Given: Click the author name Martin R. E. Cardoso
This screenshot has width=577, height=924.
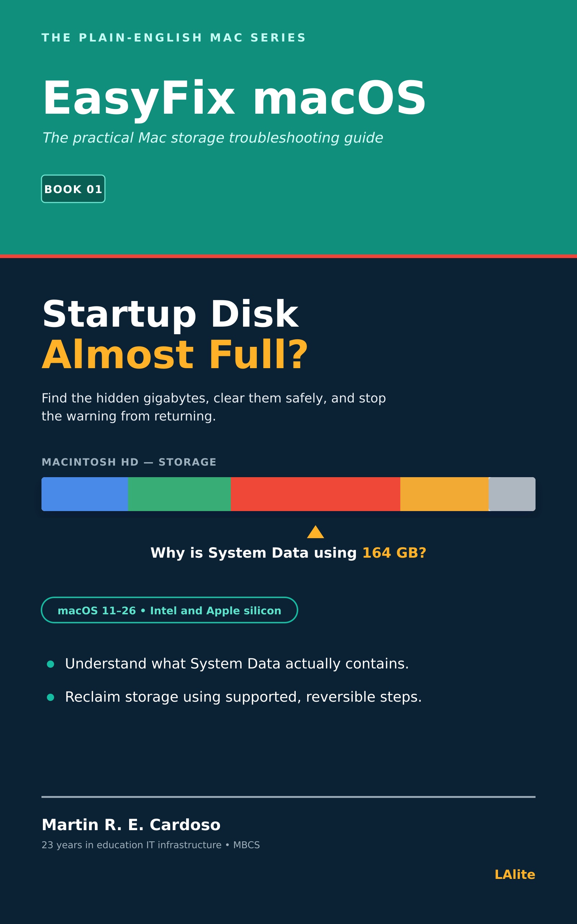Looking at the screenshot, I should tap(131, 825).
